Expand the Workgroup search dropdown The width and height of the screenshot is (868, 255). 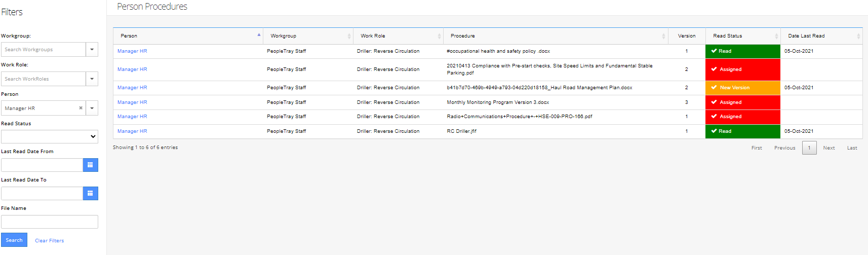pyautogui.click(x=92, y=50)
